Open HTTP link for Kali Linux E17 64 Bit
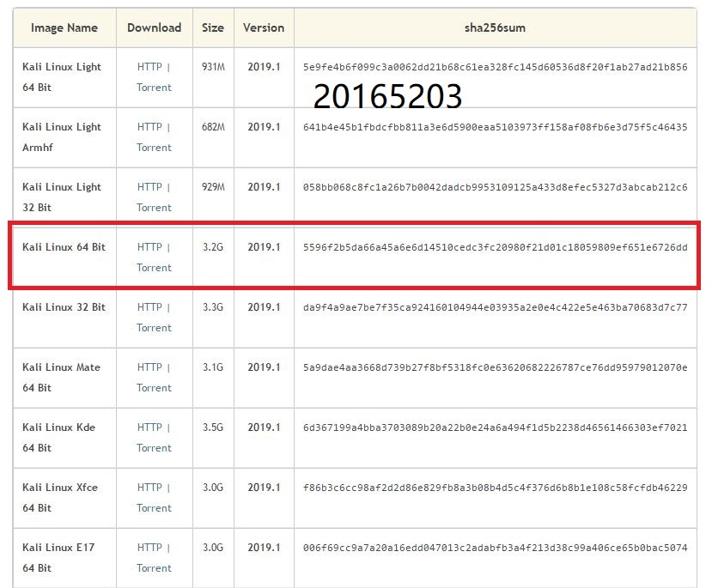This screenshot has width=712, height=588. (x=149, y=548)
